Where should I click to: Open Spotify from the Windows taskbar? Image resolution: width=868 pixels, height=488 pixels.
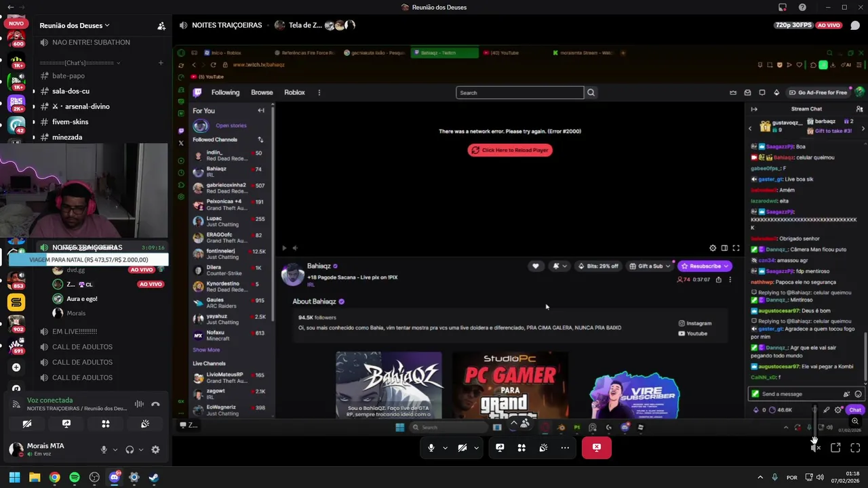[75, 477]
